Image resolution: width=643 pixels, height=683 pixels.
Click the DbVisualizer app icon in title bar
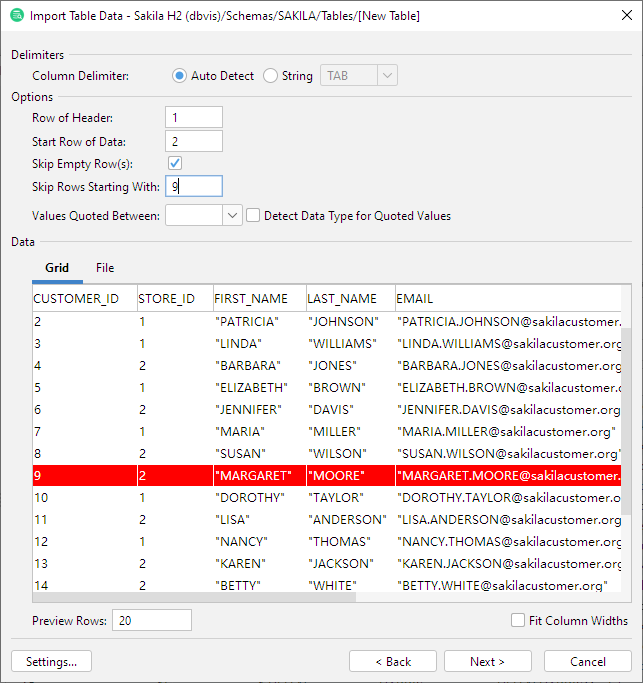coord(16,16)
